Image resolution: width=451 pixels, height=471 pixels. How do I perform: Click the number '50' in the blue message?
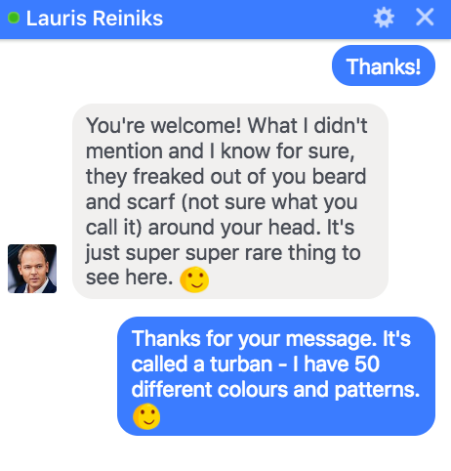[x=367, y=364]
